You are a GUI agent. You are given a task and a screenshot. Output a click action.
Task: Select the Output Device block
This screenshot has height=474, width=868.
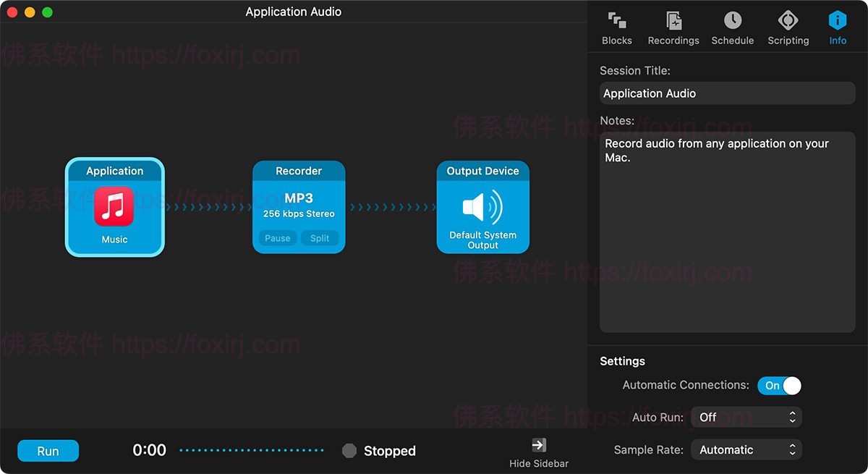pos(482,171)
